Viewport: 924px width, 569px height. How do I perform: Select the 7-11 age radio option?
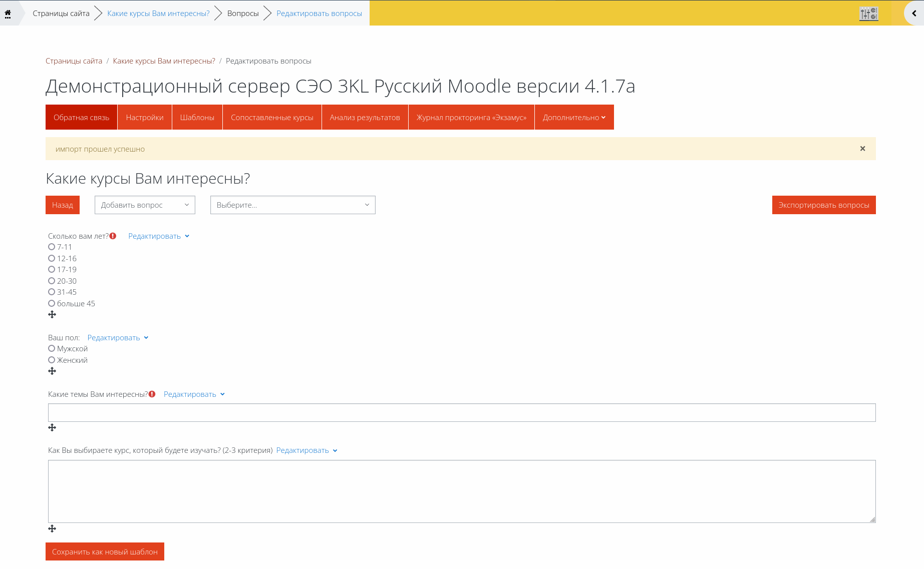[52, 247]
